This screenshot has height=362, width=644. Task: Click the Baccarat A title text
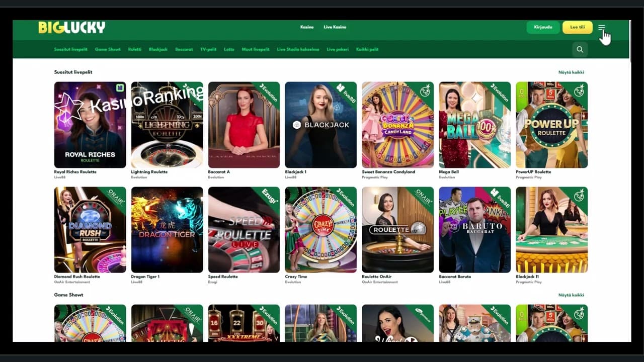(x=219, y=172)
